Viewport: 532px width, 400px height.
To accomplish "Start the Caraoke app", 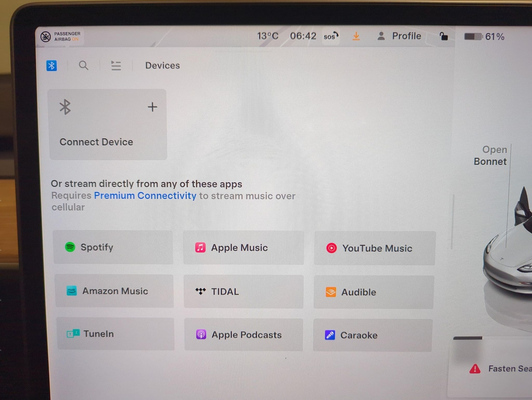I will [x=372, y=335].
